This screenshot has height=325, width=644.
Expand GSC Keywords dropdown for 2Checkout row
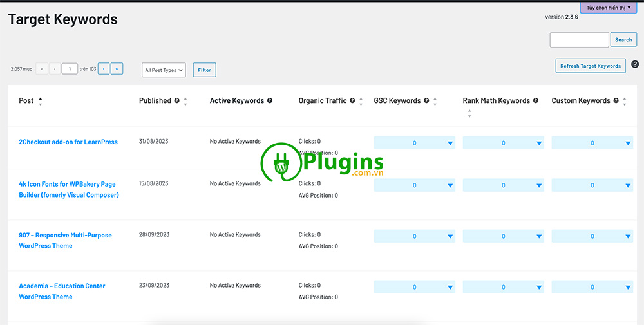click(414, 143)
